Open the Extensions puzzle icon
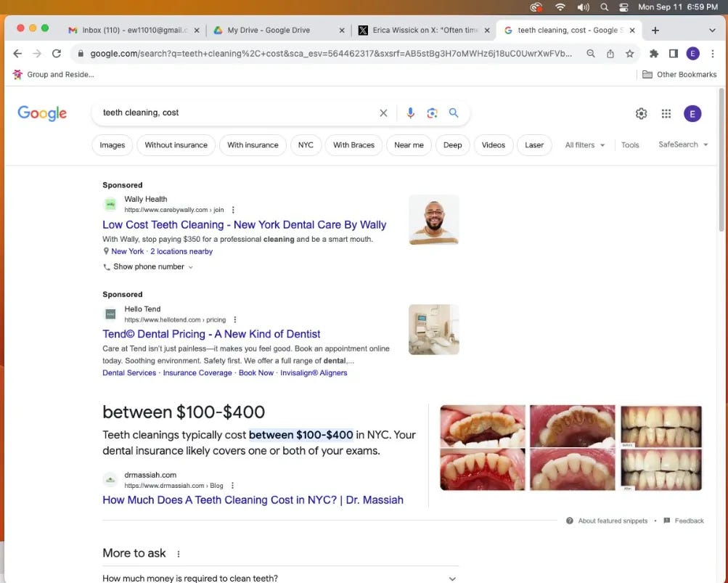This screenshot has width=728, height=583. tap(654, 54)
